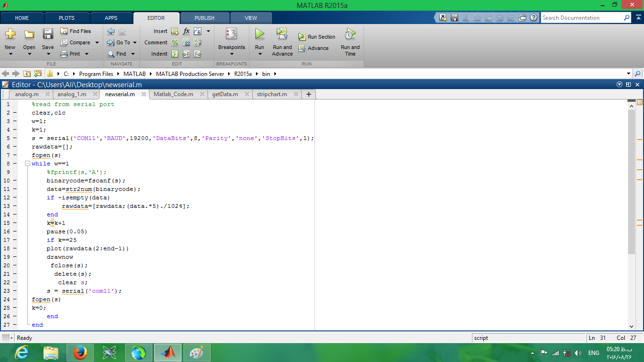The width and height of the screenshot is (644, 362).
Task: Click the switch windows icon
Action: (522, 18)
